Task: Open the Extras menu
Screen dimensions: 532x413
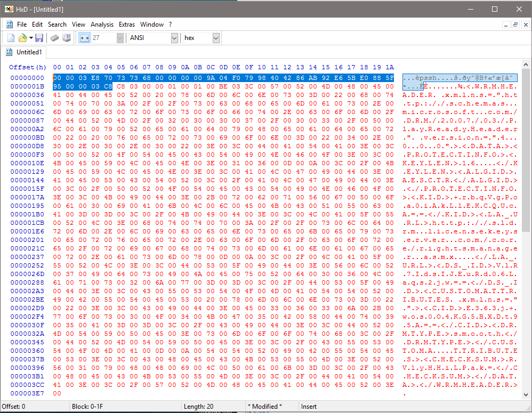Action: click(127, 25)
